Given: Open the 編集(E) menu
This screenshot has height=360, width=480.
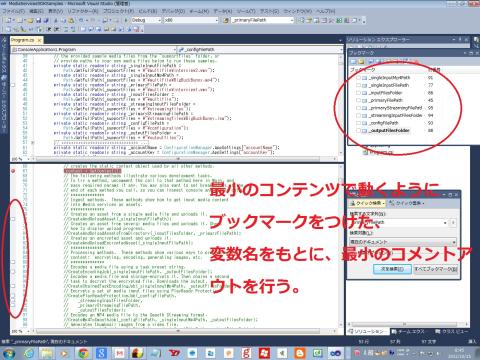Looking at the screenshot, I should [37, 11].
